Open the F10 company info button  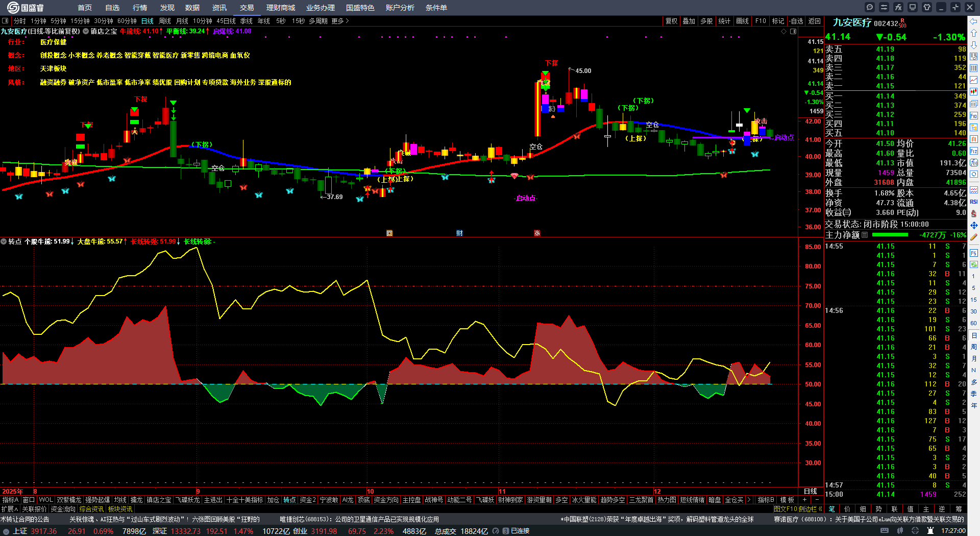[x=761, y=21]
